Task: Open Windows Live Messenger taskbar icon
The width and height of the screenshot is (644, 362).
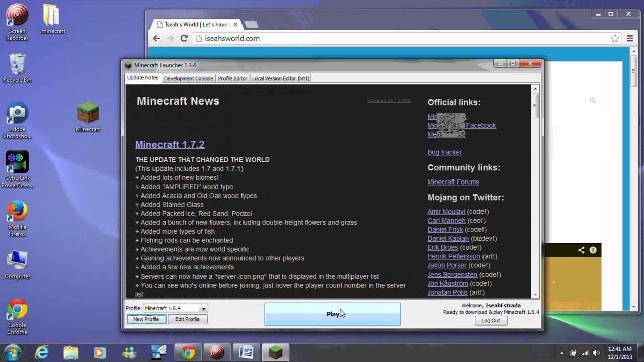Action: click(x=129, y=353)
